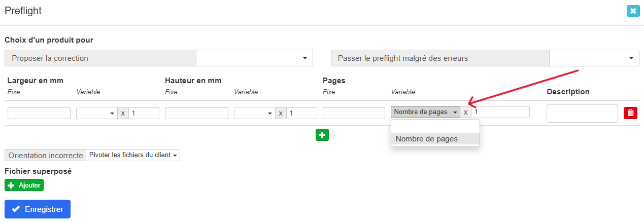Close the Preflight dialog with the X icon
The width and height of the screenshot is (644, 222).
pyautogui.click(x=633, y=11)
